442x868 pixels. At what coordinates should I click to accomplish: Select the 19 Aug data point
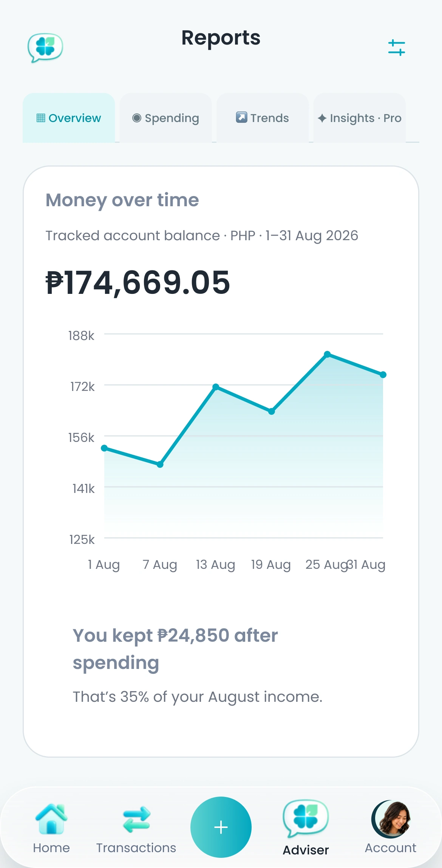tap(272, 411)
